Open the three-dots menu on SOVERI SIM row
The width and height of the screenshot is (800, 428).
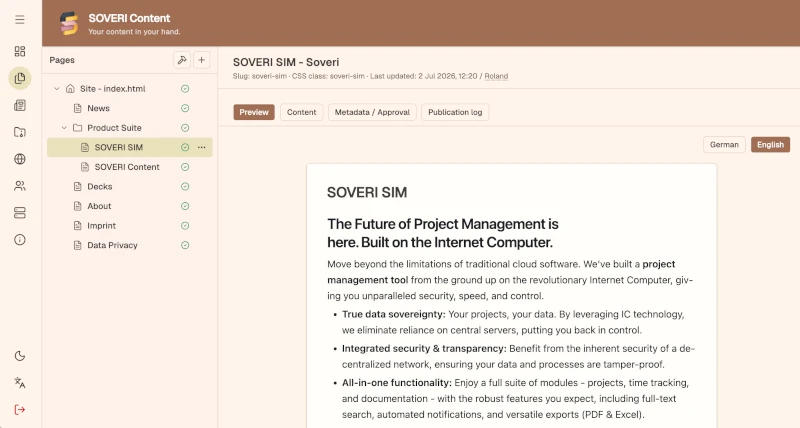[x=202, y=147]
